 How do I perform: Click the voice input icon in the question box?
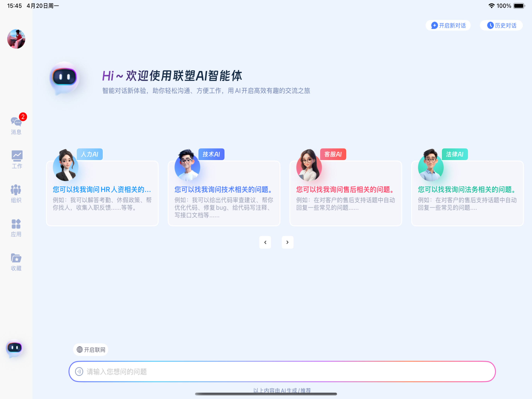[x=79, y=372]
